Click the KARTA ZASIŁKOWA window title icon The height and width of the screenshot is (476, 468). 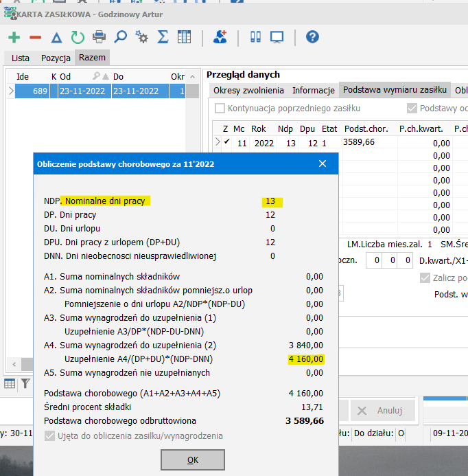[10, 13]
